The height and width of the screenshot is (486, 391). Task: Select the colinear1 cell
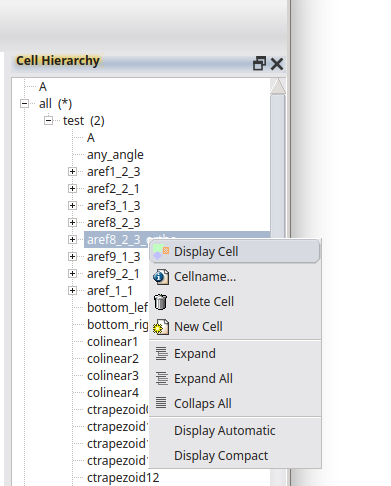(112, 342)
